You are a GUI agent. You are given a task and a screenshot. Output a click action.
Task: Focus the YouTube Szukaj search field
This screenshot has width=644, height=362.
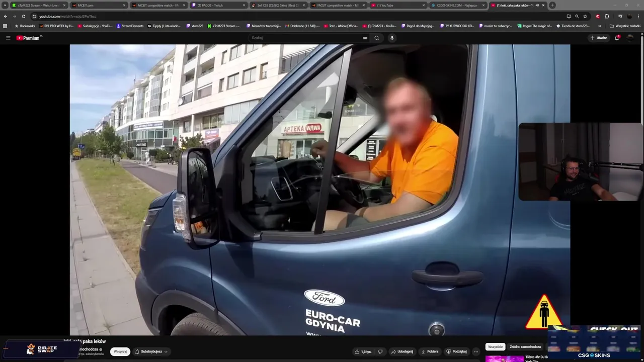click(x=305, y=38)
